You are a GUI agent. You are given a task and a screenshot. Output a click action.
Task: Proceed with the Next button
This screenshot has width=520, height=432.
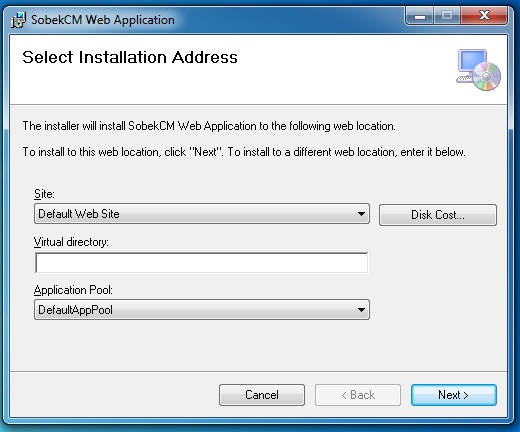[x=454, y=395]
